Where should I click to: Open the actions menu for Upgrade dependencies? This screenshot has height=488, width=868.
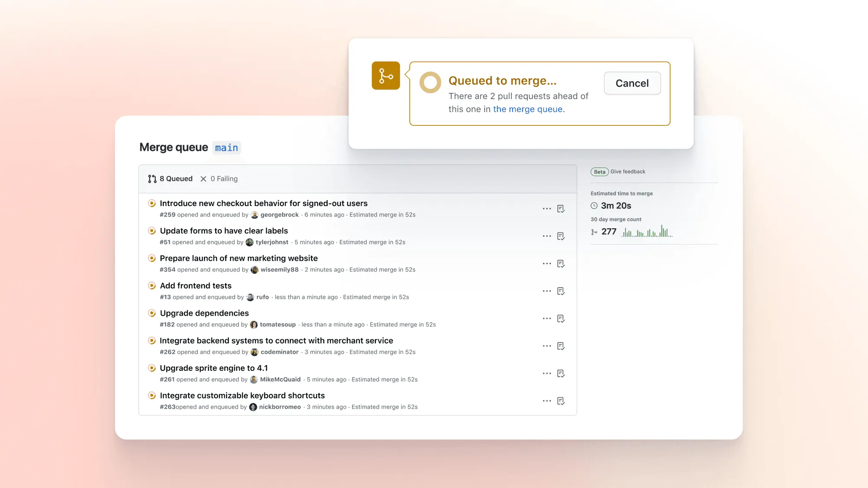546,318
